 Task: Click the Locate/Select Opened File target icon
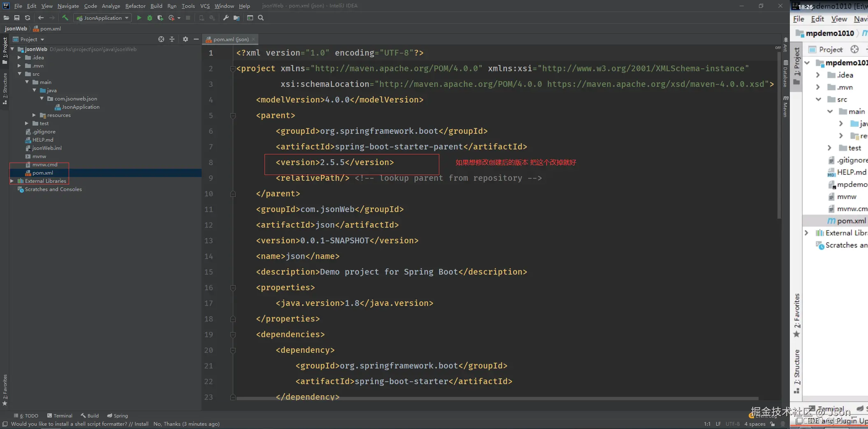pos(161,39)
